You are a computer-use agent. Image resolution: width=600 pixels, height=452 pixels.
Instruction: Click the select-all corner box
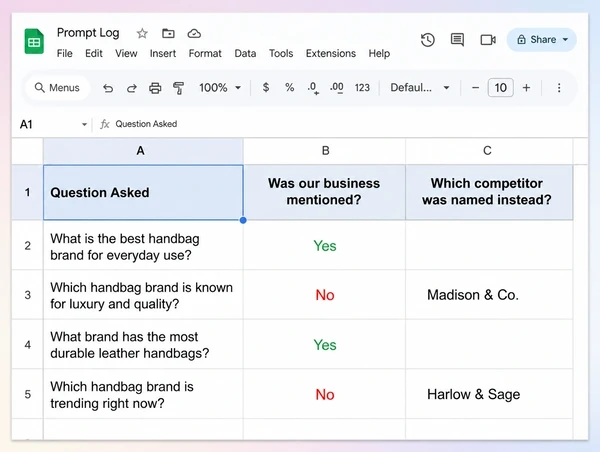point(28,151)
